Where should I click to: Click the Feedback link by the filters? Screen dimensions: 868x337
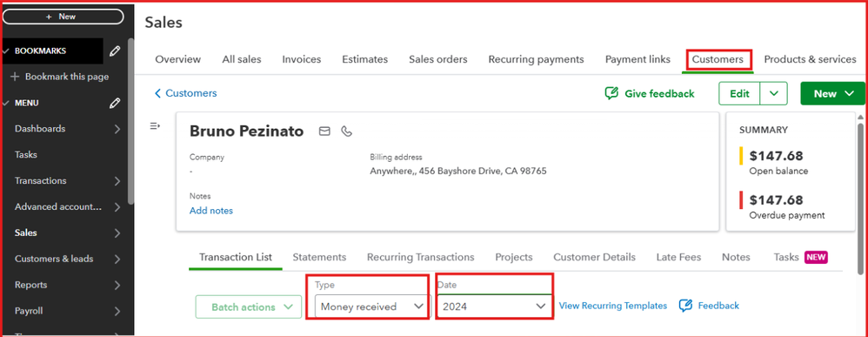(718, 306)
